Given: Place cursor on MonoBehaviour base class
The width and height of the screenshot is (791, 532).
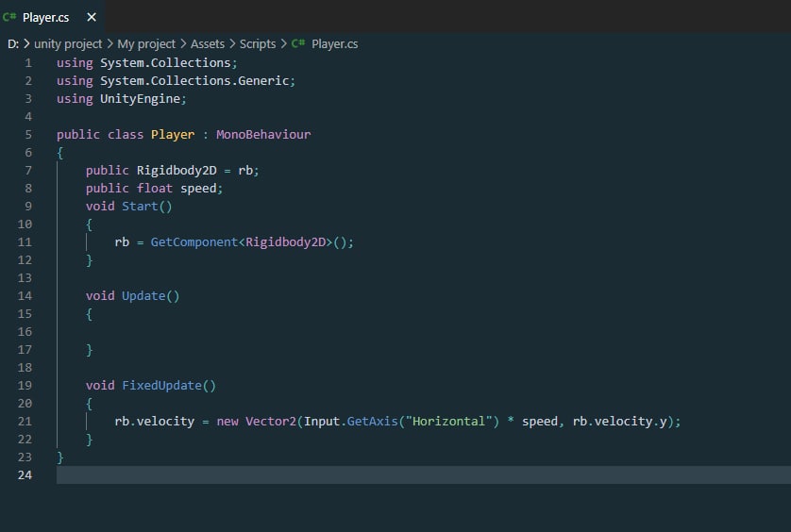Looking at the screenshot, I should point(263,135).
